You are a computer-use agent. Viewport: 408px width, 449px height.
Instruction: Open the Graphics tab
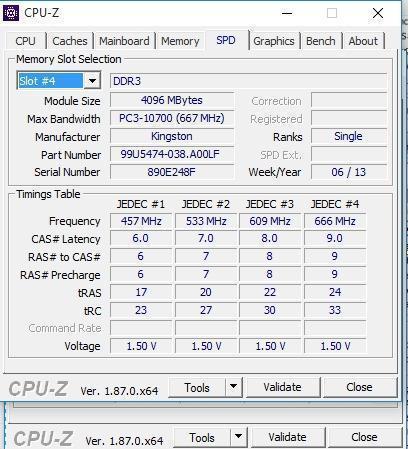coord(274,41)
